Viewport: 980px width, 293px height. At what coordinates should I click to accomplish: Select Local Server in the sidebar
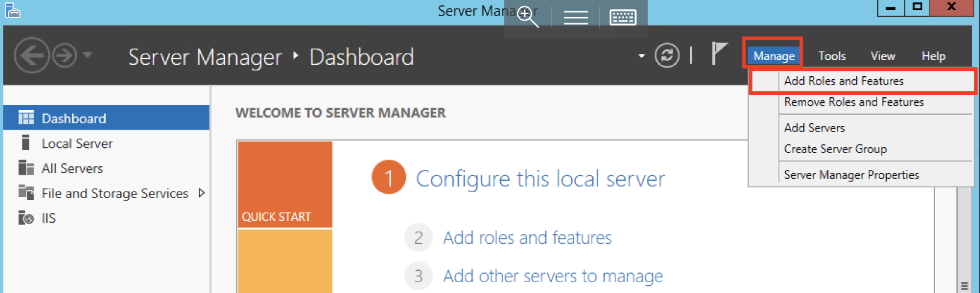(x=106, y=143)
